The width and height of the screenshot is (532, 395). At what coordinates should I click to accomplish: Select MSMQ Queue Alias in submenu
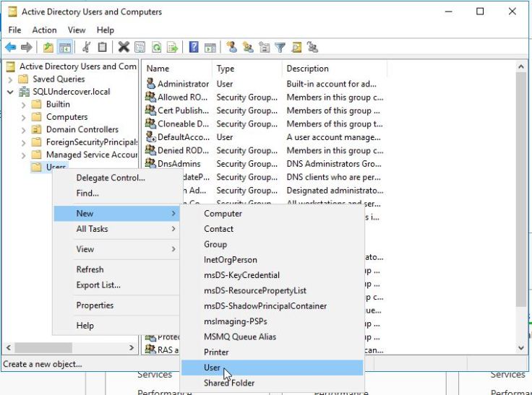pos(272,337)
